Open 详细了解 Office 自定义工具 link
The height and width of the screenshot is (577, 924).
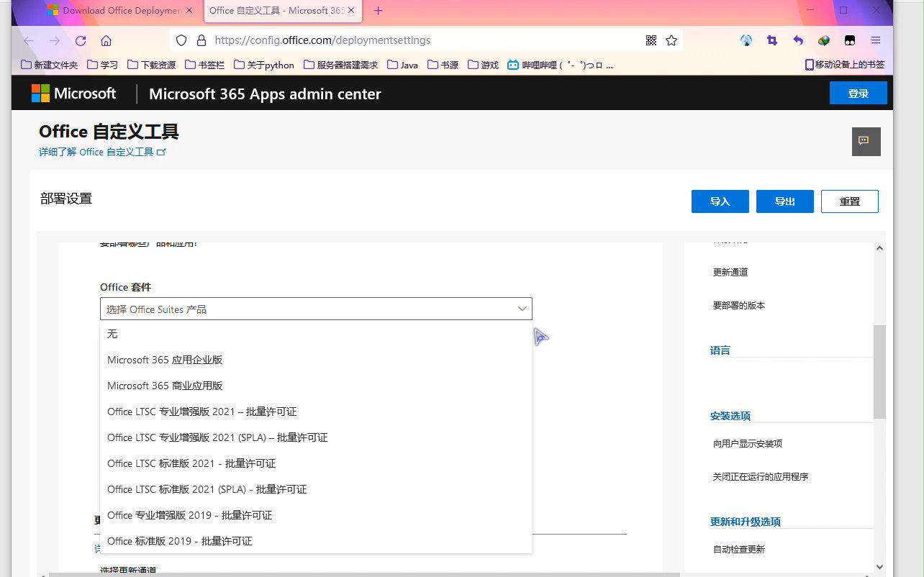102,152
